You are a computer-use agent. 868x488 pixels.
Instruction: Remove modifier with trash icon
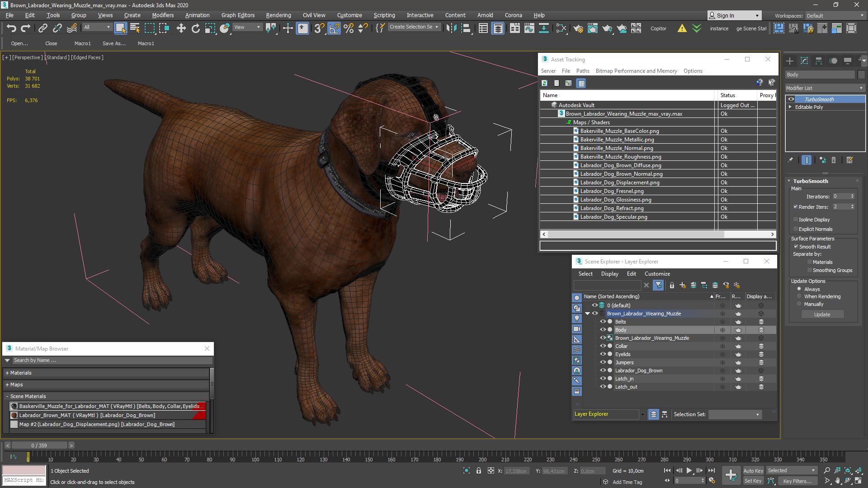click(834, 160)
